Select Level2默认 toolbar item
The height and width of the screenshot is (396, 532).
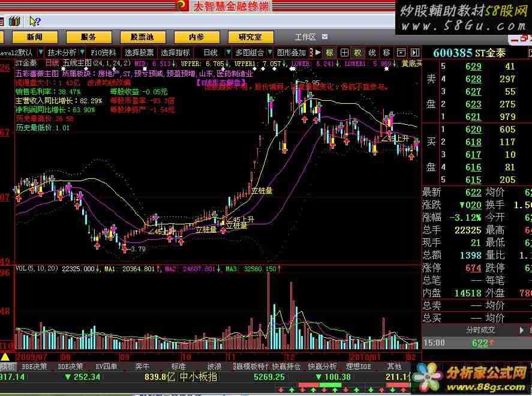tap(16, 53)
